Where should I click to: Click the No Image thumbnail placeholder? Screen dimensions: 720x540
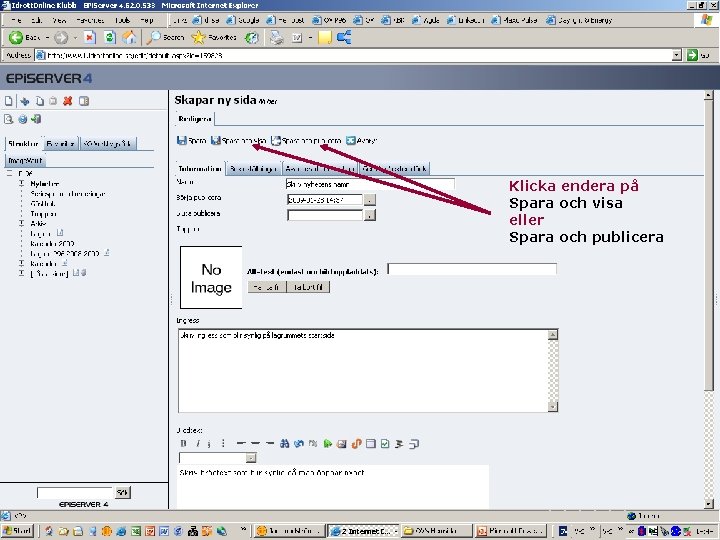point(211,277)
